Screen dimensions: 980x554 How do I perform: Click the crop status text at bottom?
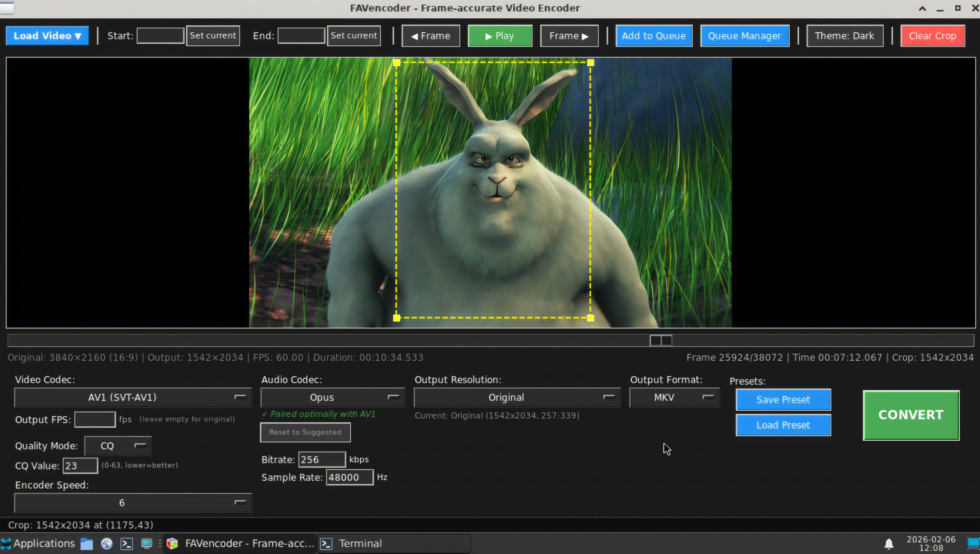81,525
